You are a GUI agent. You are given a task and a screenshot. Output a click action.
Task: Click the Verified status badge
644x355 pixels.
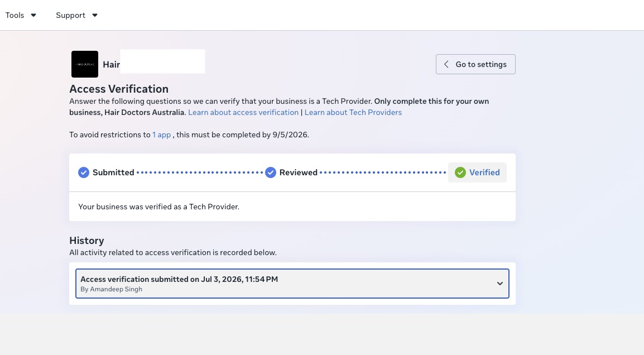coord(477,172)
